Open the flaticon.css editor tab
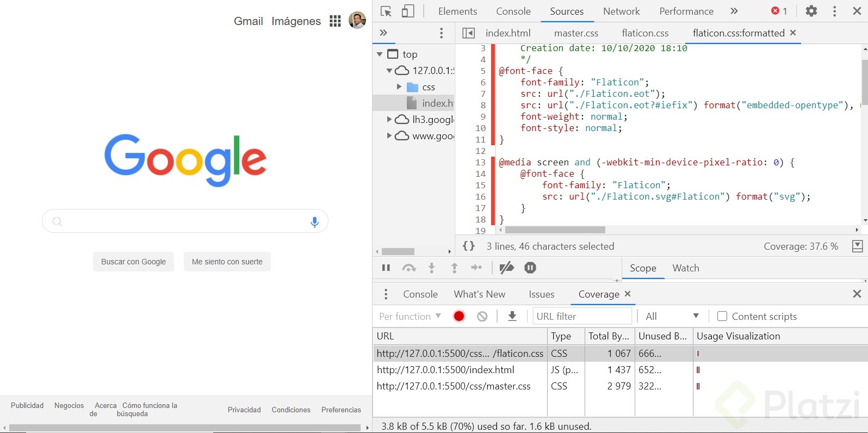This screenshot has width=868, height=433. (x=646, y=33)
